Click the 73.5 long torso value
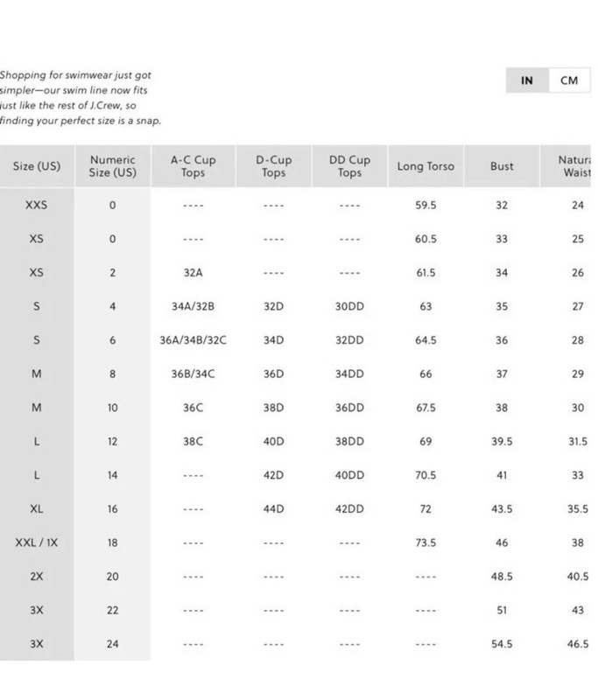The height and width of the screenshot is (700, 598). 426,542
